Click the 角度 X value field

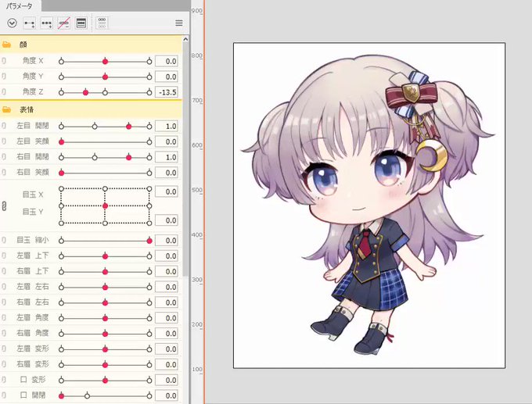tap(166, 62)
